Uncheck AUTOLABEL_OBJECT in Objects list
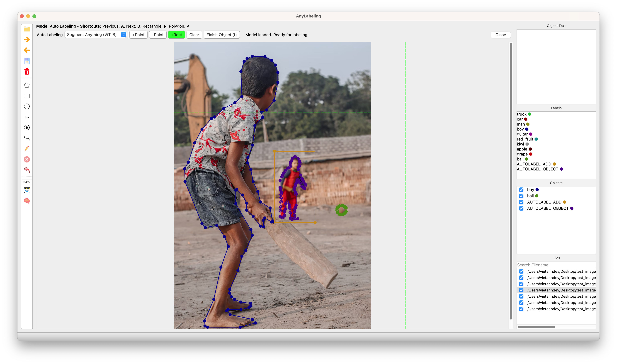The image size is (617, 364). pos(521,208)
